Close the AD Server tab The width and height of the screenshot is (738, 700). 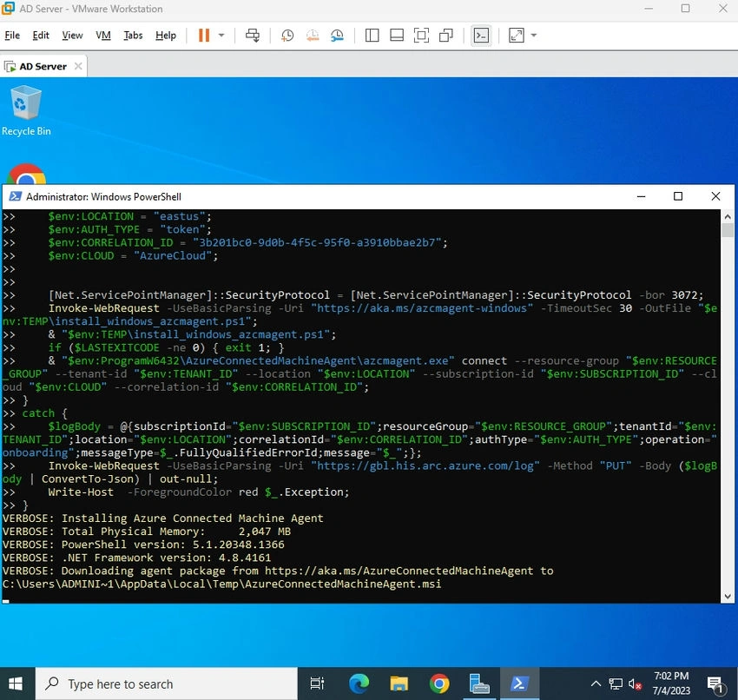click(x=78, y=66)
